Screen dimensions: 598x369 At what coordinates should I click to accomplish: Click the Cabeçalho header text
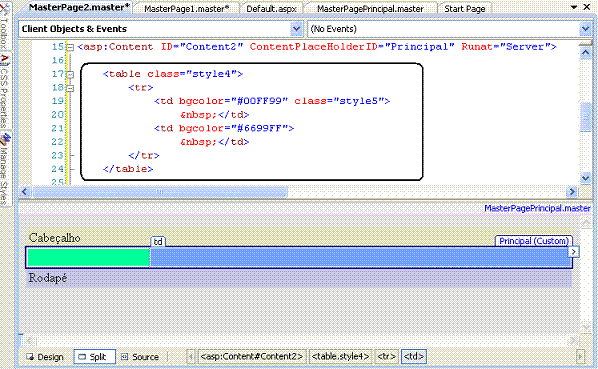coord(55,238)
